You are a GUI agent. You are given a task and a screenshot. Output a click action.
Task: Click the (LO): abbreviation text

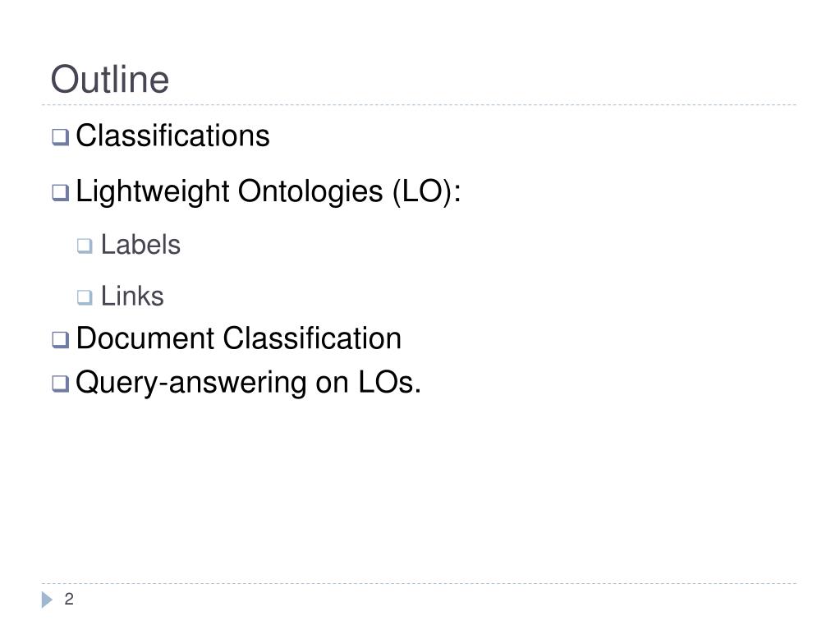point(426,191)
